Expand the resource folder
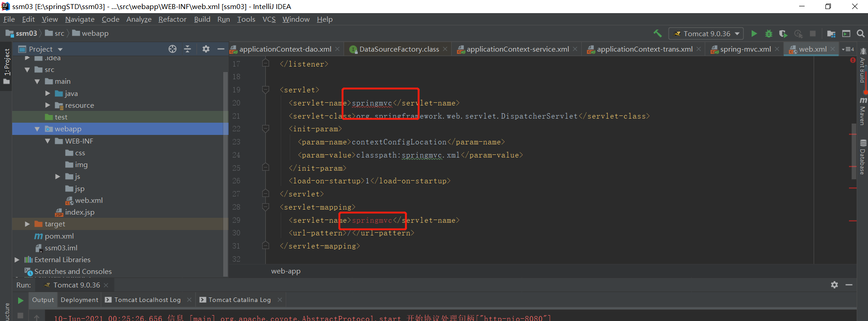Viewport: 868px width, 321px height. pos(48,105)
